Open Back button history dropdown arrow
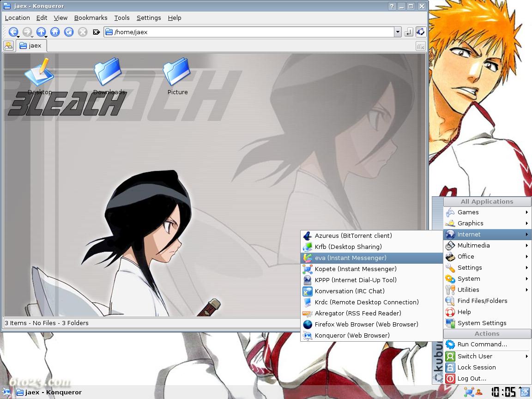The image size is (532, 399). click(18, 36)
